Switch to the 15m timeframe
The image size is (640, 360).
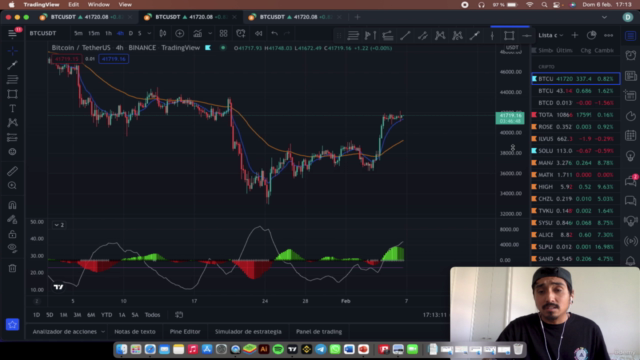pyautogui.click(x=94, y=33)
